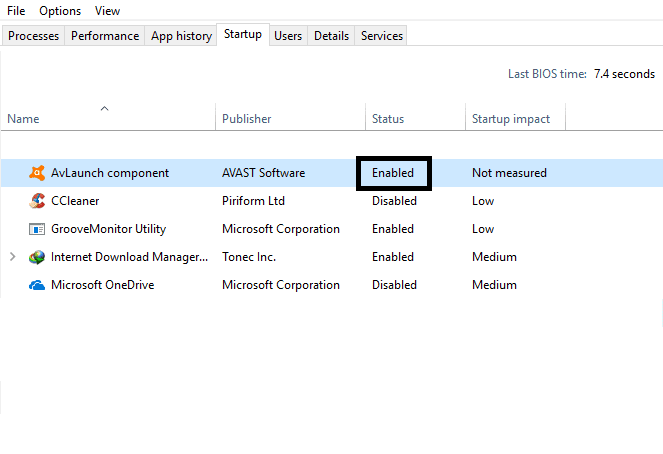This screenshot has height=454, width=663.
Task: Click the sort arrow above Name
Action: click(104, 109)
